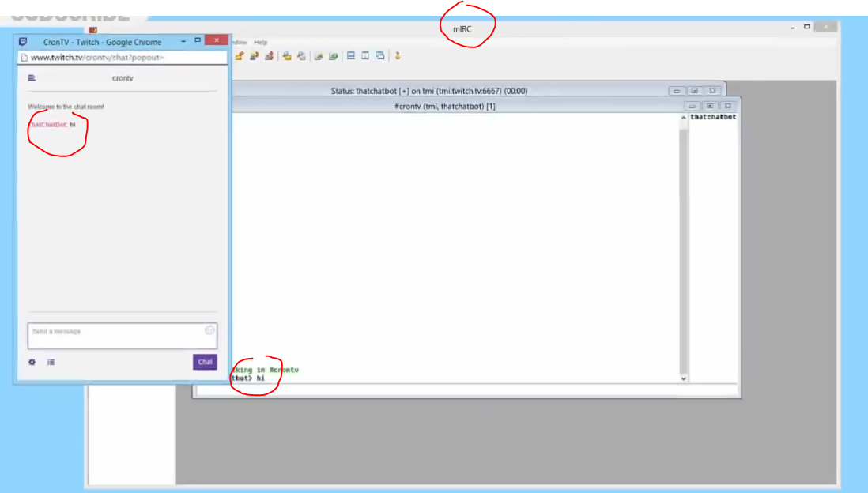
Task: Click the mIRC Send file toolbar icon
Action: click(319, 56)
